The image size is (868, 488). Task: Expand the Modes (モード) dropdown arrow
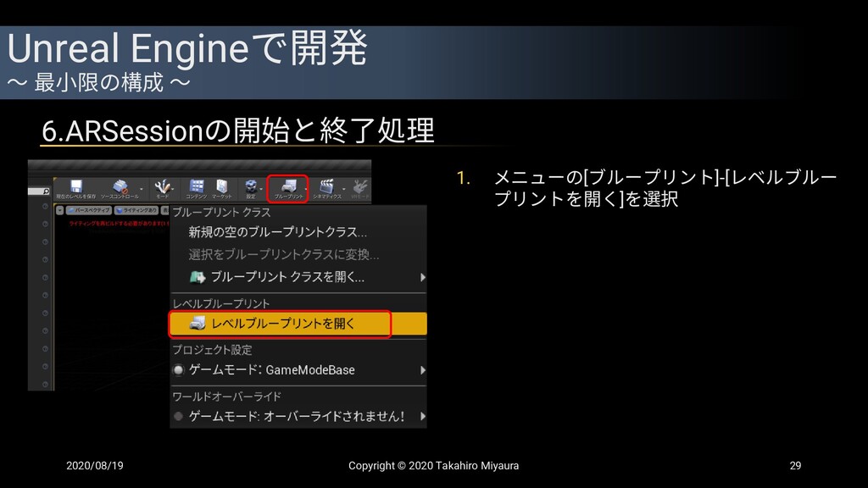pyautogui.click(x=173, y=189)
